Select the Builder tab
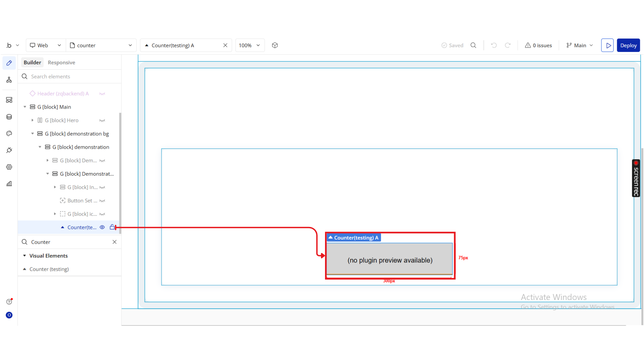Image resolution: width=644 pixels, height=362 pixels. pos(32,62)
